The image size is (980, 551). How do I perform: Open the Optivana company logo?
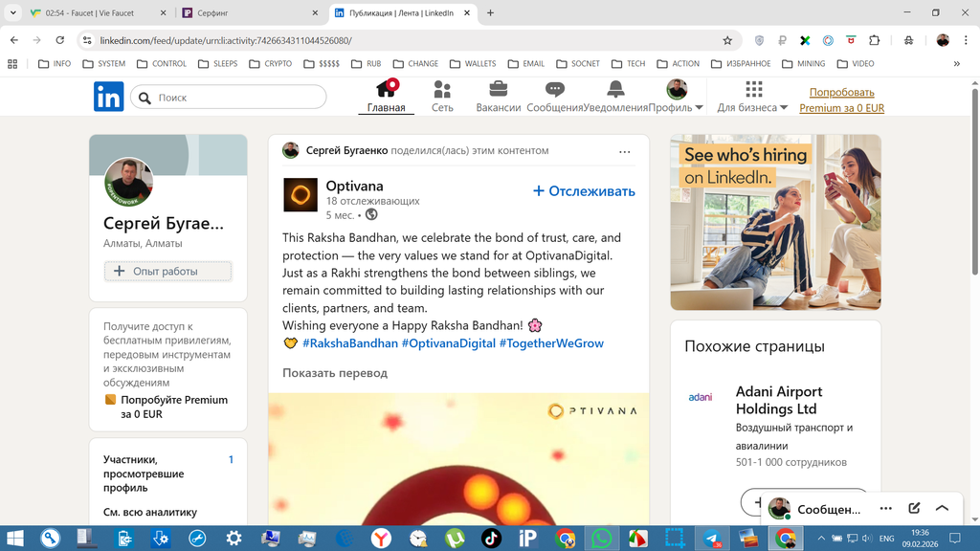(x=300, y=195)
